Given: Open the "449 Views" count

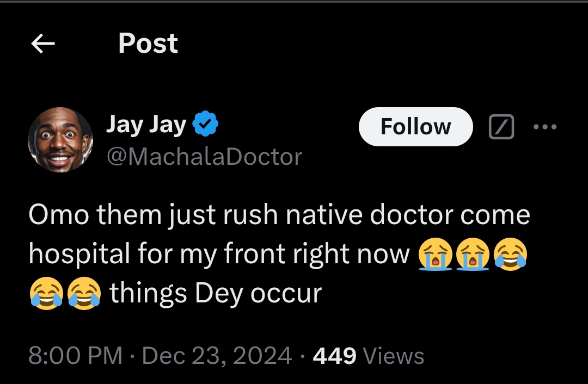Looking at the screenshot, I should 369,356.
